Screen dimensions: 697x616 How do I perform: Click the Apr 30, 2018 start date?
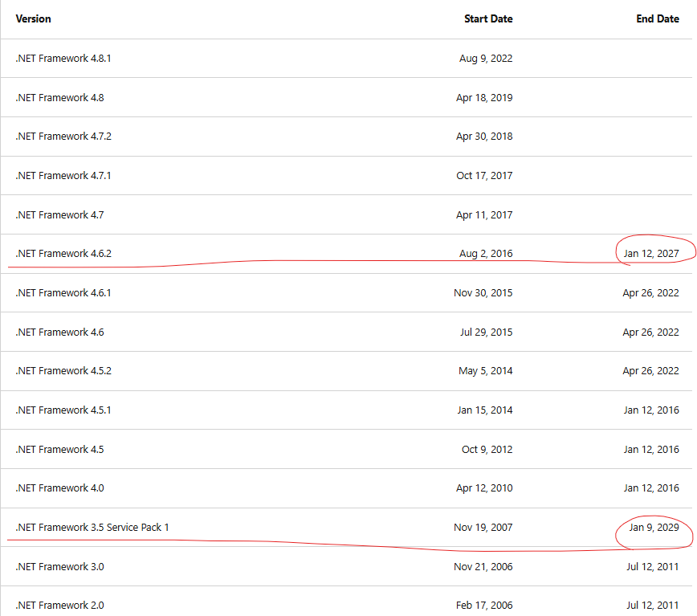[484, 136]
